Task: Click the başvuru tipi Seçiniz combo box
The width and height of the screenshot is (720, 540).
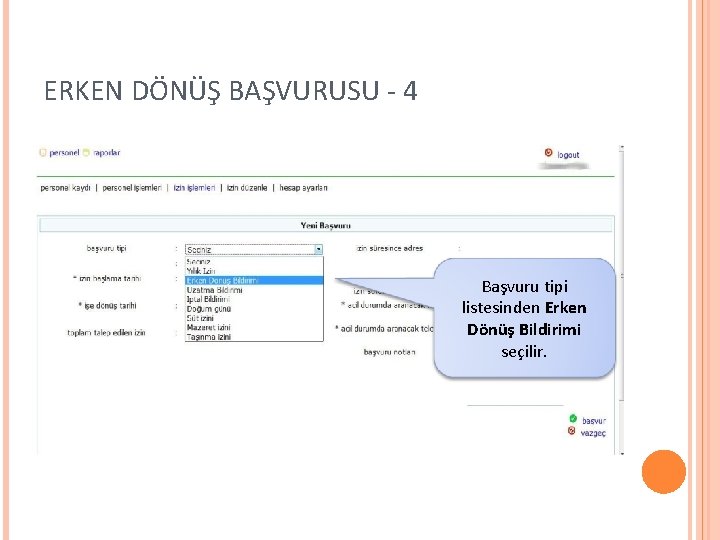Action: tap(254, 249)
